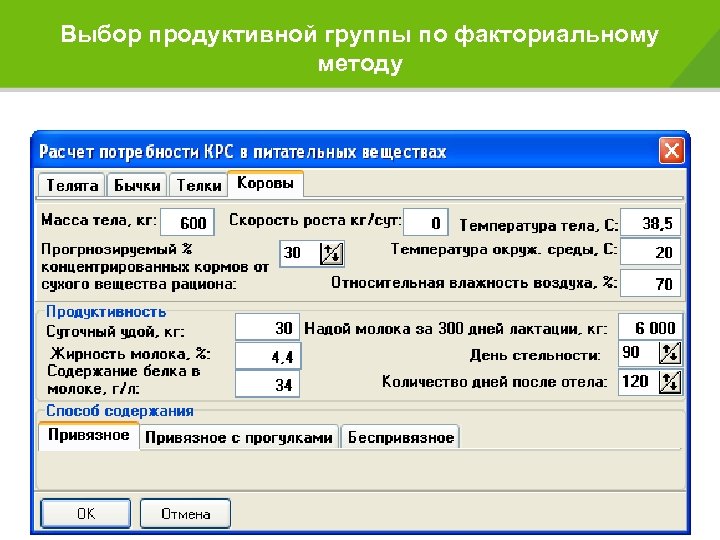The width and height of the screenshot is (720, 540).
Task: Click the Продуктивность group label
Action: [x=106, y=312]
